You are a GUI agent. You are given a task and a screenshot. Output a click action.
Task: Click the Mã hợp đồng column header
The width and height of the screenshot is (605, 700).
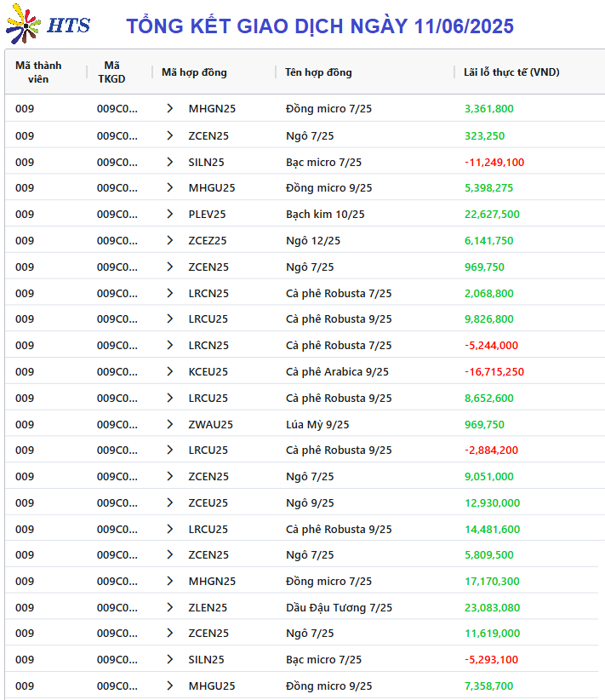tap(194, 72)
